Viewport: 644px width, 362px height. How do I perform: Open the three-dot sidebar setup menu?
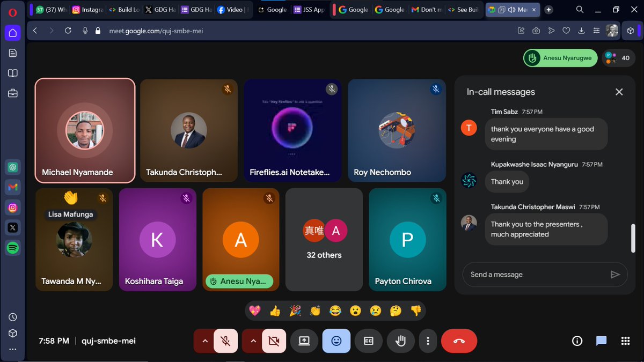tap(13, 349)
